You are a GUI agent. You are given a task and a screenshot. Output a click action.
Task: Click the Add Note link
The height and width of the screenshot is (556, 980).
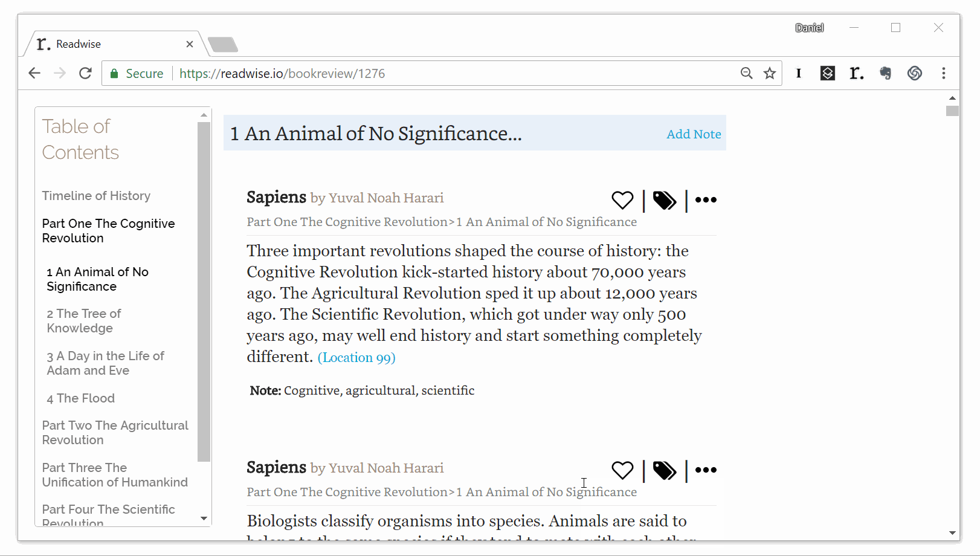(x=694, y=134)
